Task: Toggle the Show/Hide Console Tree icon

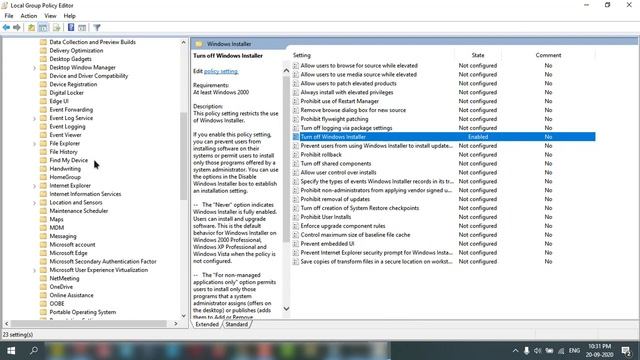Action: click(x=43, y=27)
